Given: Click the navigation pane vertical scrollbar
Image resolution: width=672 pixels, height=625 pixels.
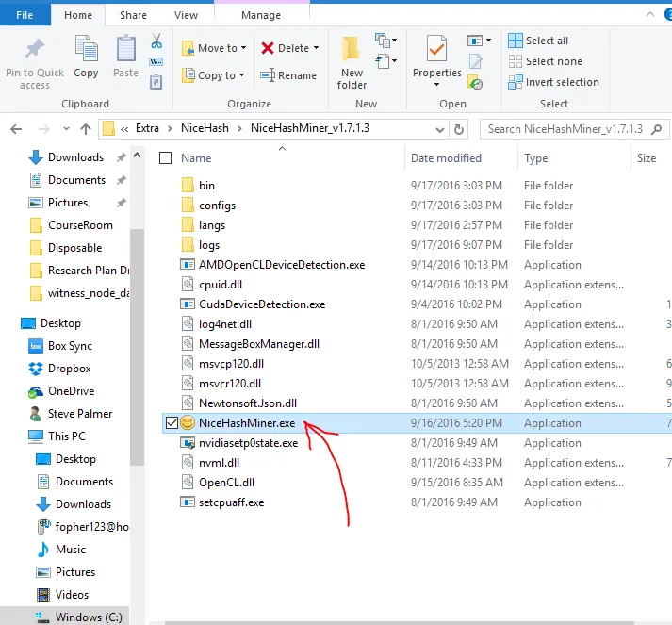Looking at the screenshot, I should click(138, 347).
